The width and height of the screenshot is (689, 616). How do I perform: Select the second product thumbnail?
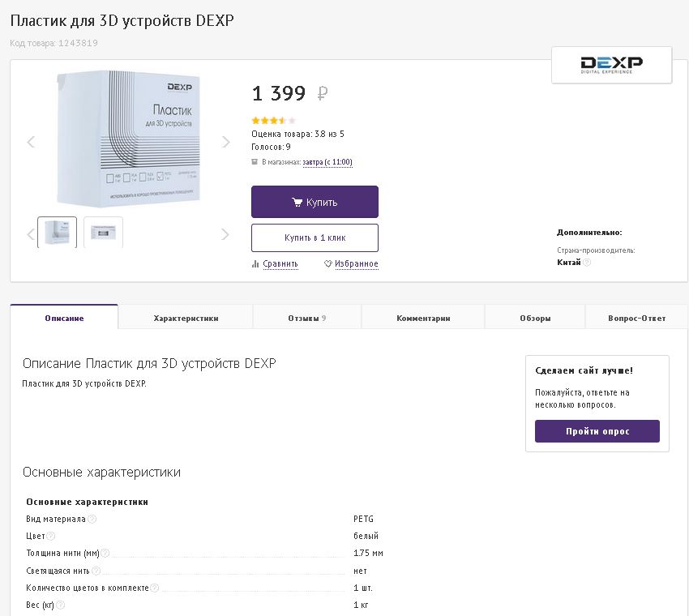click(x=103, y=232)
